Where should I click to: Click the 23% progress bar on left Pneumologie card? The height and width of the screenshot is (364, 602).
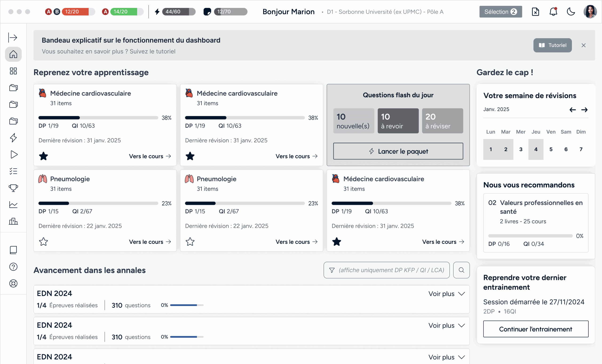click(x=98, y=203)
